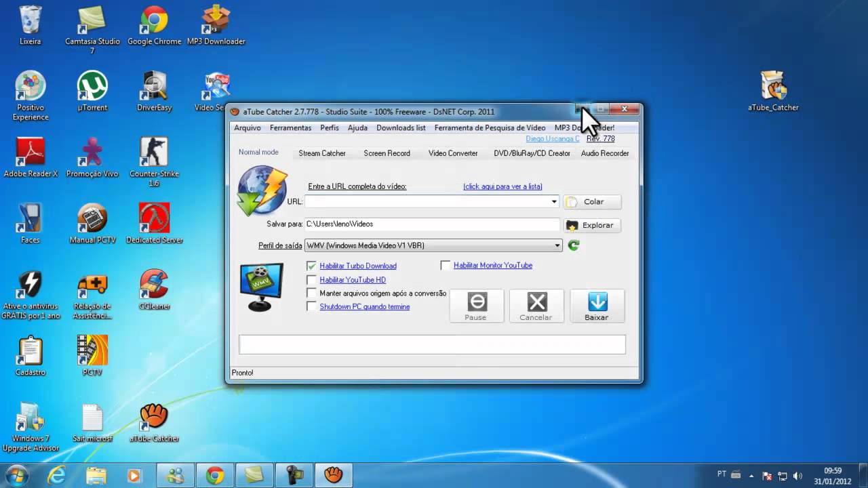Open MP3 Downloader desktop shortcut
The width and height of the screenshot is (868, 488).
point(216,26)
